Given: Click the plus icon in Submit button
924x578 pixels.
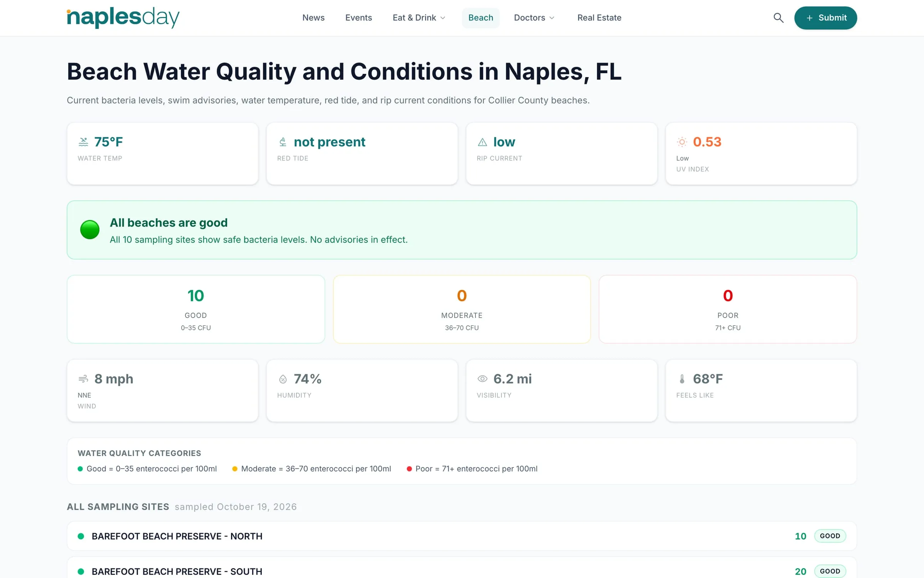Looking at the screenshot, I should tap(810, 18).
